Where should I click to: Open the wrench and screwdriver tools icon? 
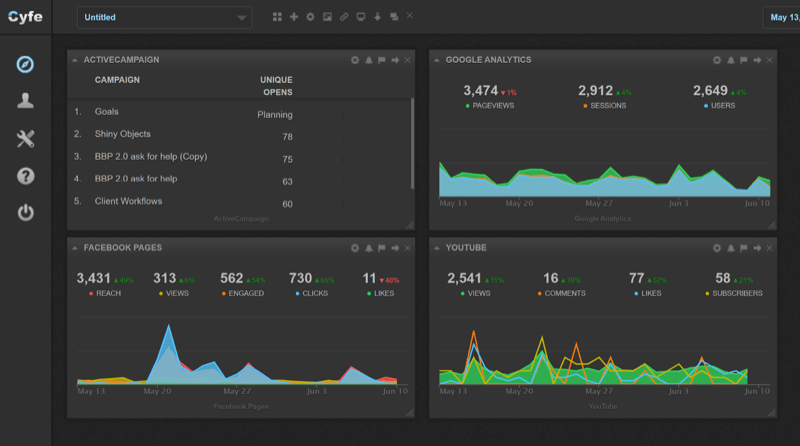pos(25,138)
